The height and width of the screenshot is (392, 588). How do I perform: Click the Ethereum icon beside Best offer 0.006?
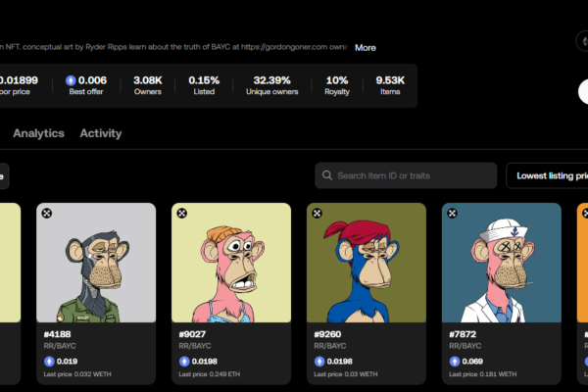click(x=71, y=80)
